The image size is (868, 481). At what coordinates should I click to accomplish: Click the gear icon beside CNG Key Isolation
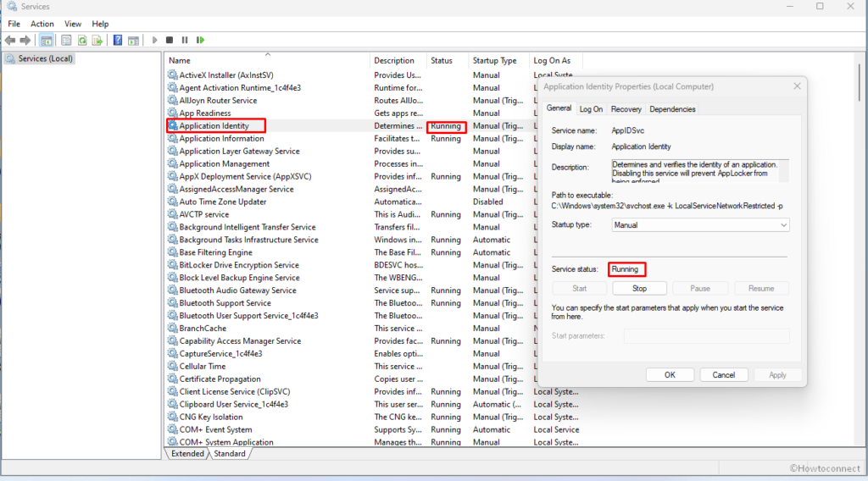click(173, 417)
